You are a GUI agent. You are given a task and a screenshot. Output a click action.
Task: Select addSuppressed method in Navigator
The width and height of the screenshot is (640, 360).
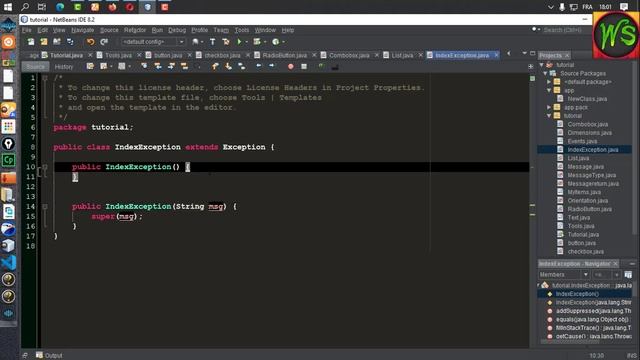(x=593, y=311)
